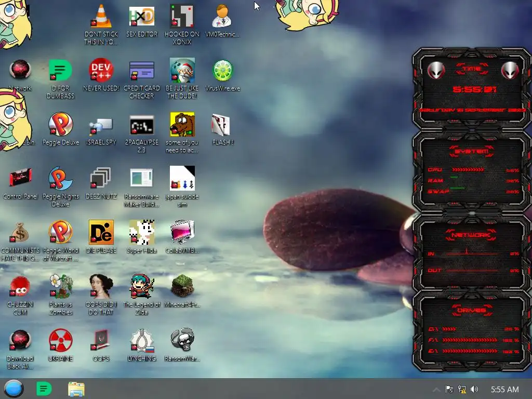Open volume speaker tray icon
Screen dimensions: 532x399
(474, 390)
